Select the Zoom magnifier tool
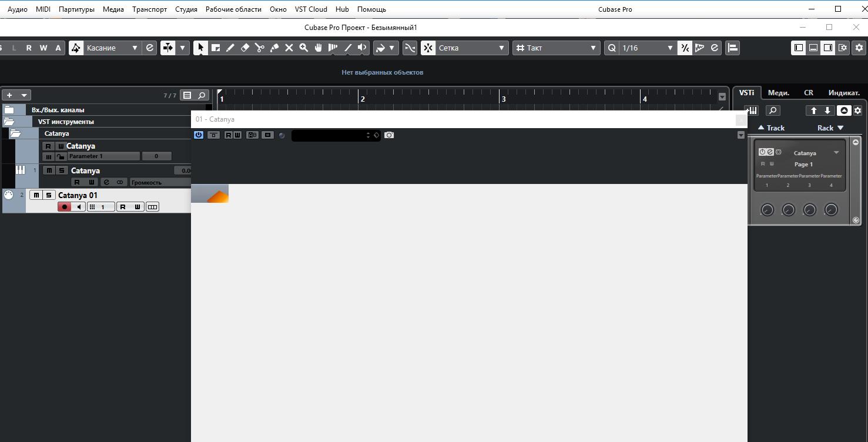 304,48
